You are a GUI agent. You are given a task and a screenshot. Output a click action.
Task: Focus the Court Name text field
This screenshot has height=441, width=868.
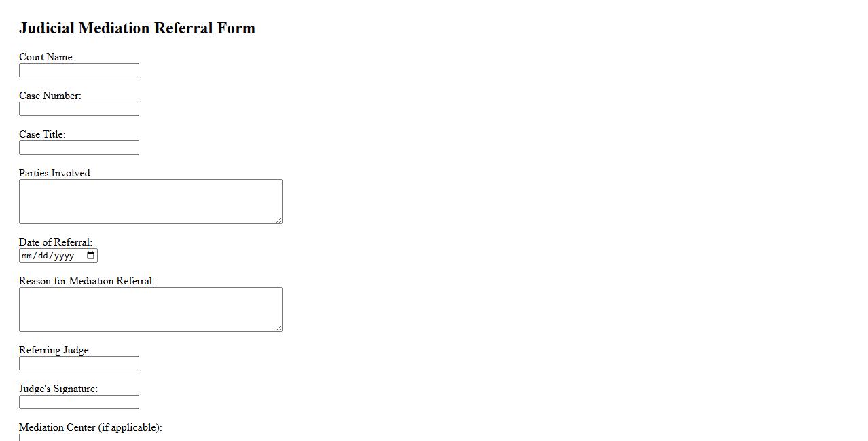click(x=79, y=71)
